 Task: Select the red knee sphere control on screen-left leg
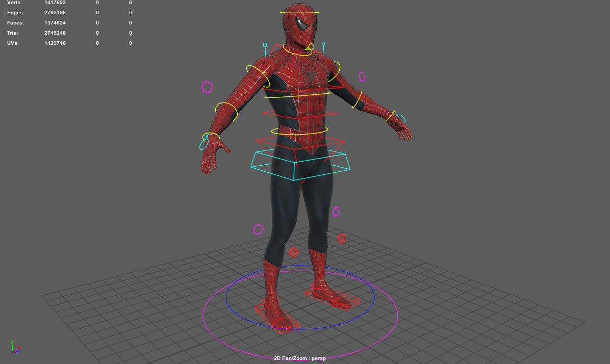(x=293, y=252)
